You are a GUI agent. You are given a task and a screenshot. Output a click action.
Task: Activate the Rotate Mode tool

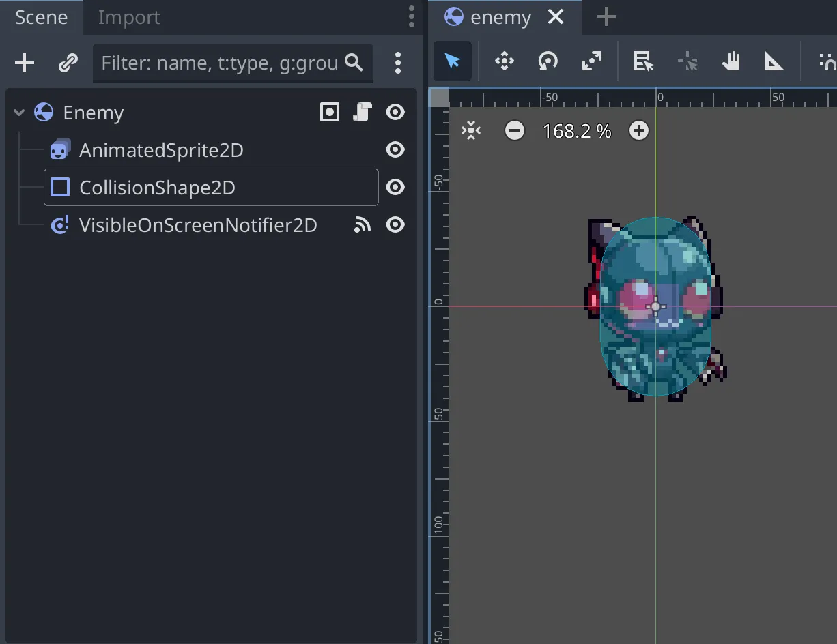tap(548, 62)
